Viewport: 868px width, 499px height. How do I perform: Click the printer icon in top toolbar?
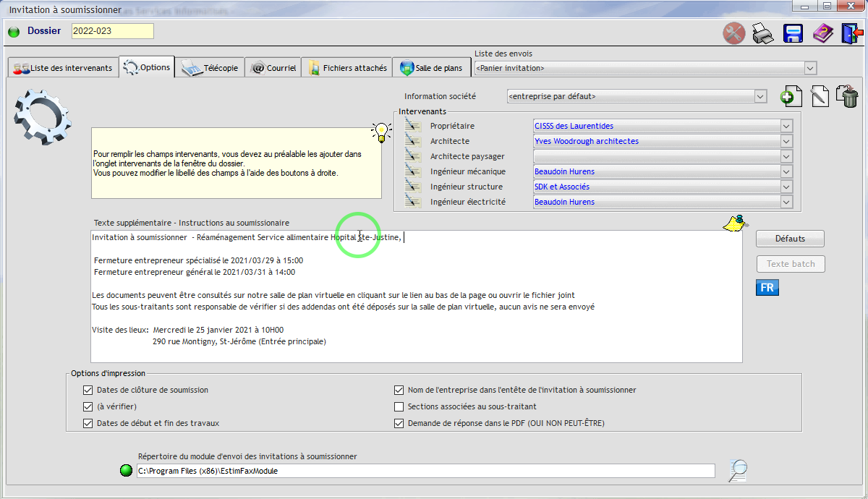click(x=764, y=33)
